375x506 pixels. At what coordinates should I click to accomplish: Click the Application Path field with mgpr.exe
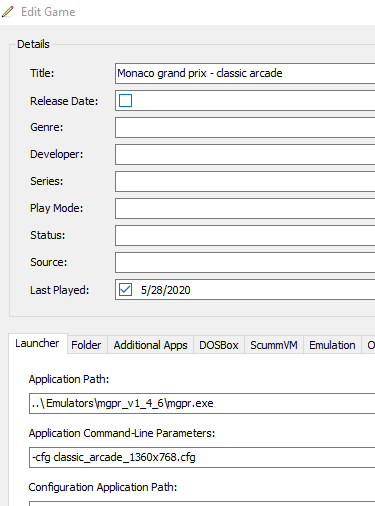202,403
